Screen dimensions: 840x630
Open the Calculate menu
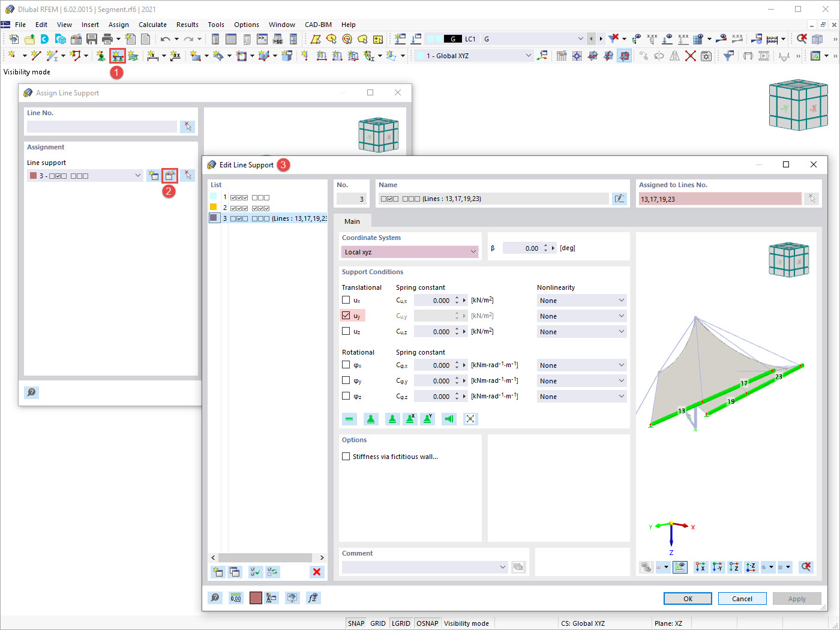click(x=152, y=25)
